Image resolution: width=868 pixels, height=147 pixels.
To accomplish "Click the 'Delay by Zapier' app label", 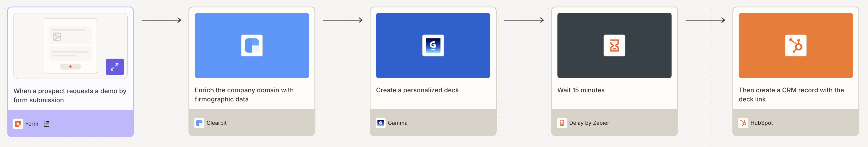I will tap(589, 123).
